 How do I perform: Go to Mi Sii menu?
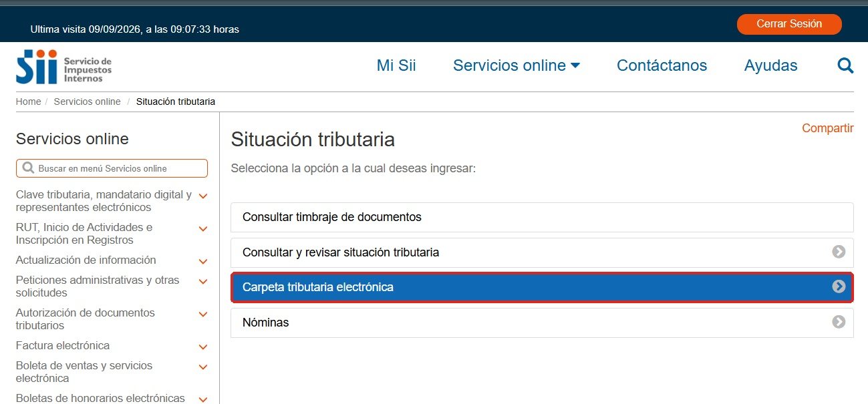point(396,65)
